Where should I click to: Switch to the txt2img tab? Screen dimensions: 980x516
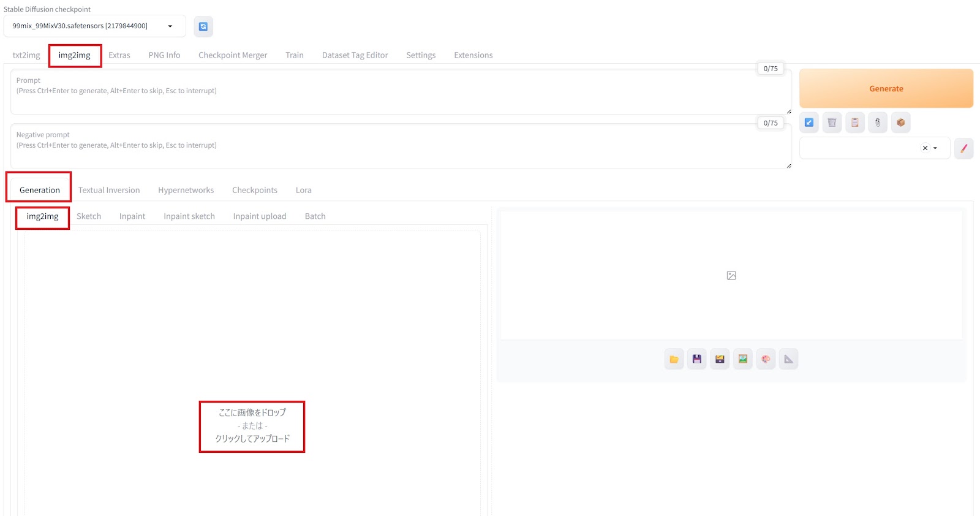coord(26,55)
